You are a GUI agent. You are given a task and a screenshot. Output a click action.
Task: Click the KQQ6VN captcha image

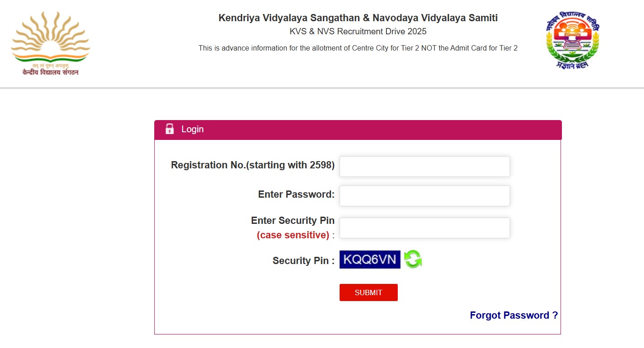(370, 259)
